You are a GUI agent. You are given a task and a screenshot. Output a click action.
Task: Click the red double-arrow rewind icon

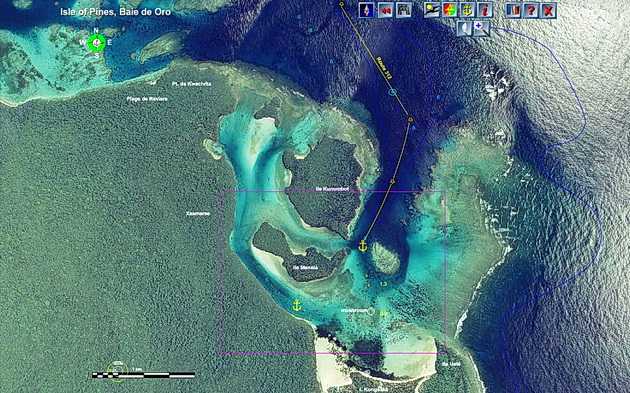[x=385, y=10]
